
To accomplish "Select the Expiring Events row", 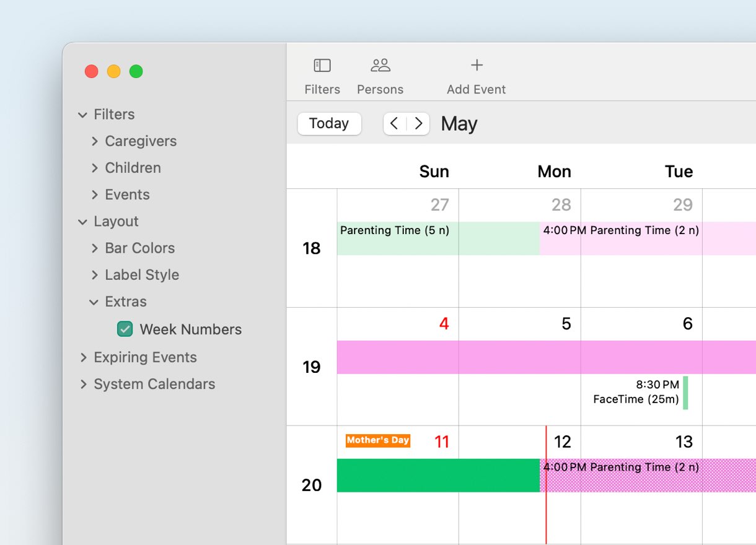I will tap(145, 357).
